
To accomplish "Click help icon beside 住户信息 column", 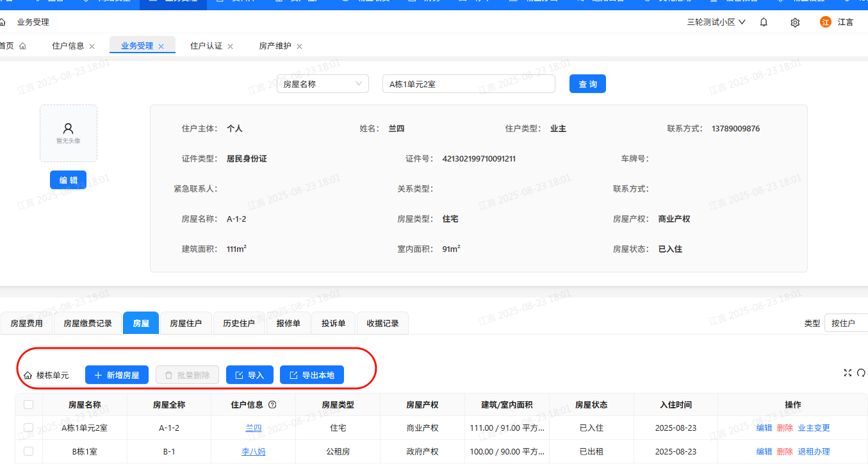I will click(272, 405).
